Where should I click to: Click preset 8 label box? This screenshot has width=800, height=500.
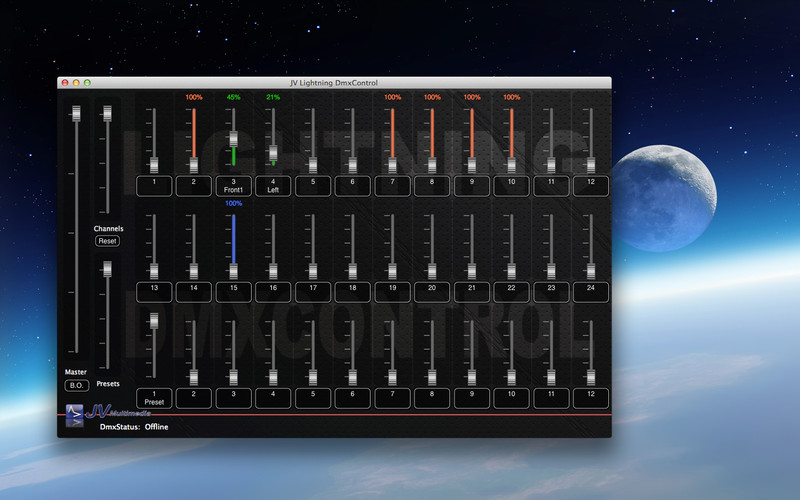(432, 398)
